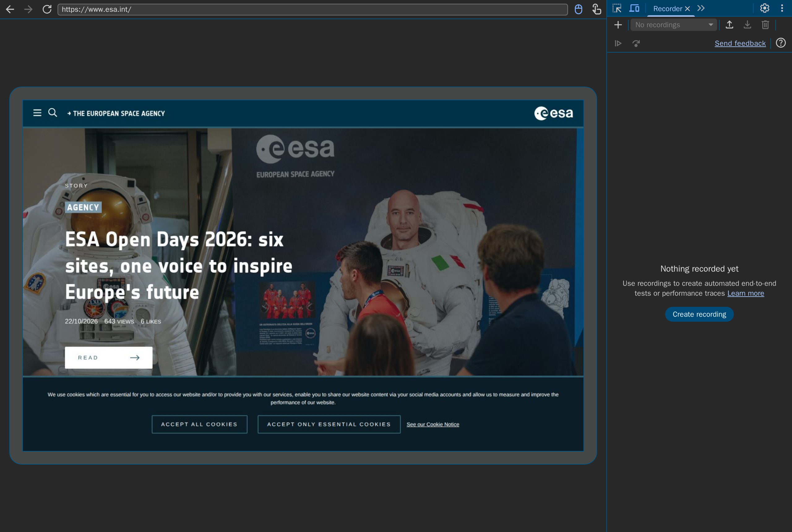This screenshot has height=532, width=792.
Task: Toggle the device toolbar icon
Action: pos(634,8)
